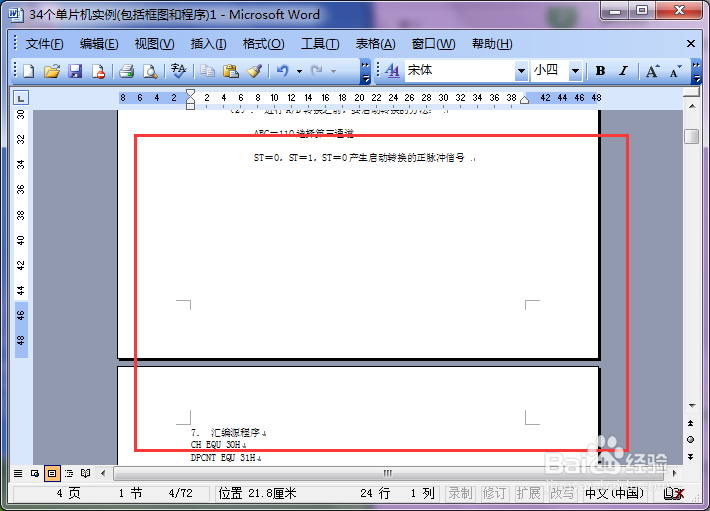Go to next page browse button
Screen dimensions: 710x511
point(691,457)
